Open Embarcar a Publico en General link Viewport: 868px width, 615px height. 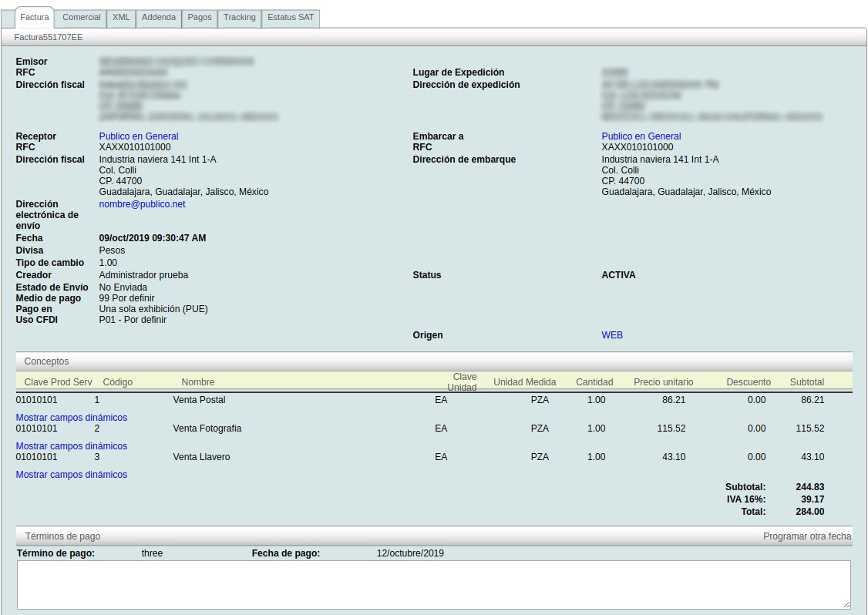641,136
